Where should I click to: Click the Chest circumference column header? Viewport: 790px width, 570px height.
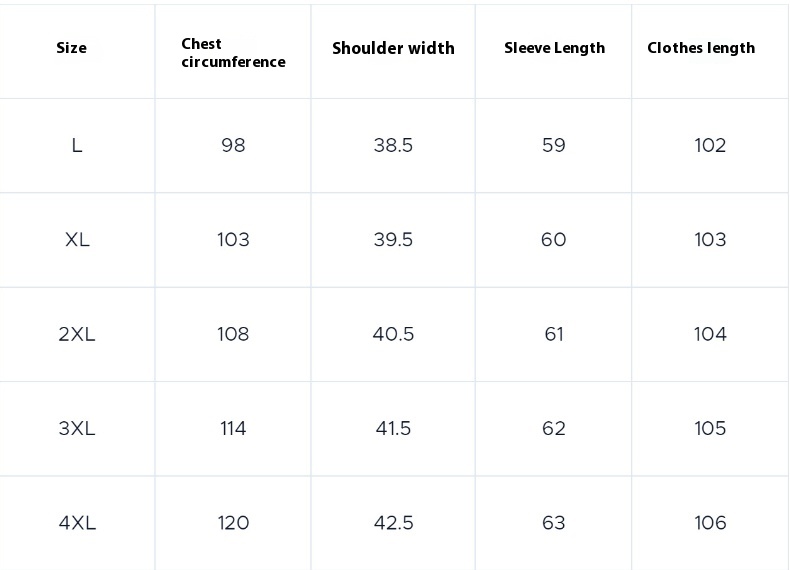pyautogui.click(x=233, y=53)
